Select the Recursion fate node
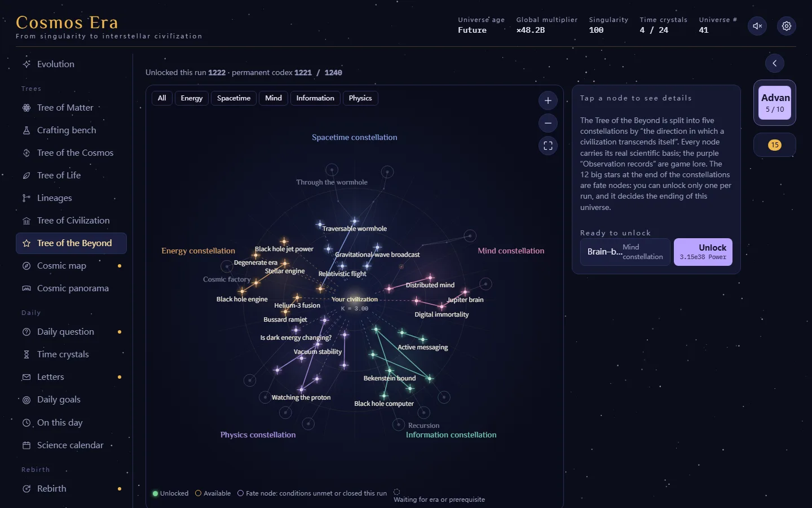This screenshot has width=812, height=508. tap(399, 424)
